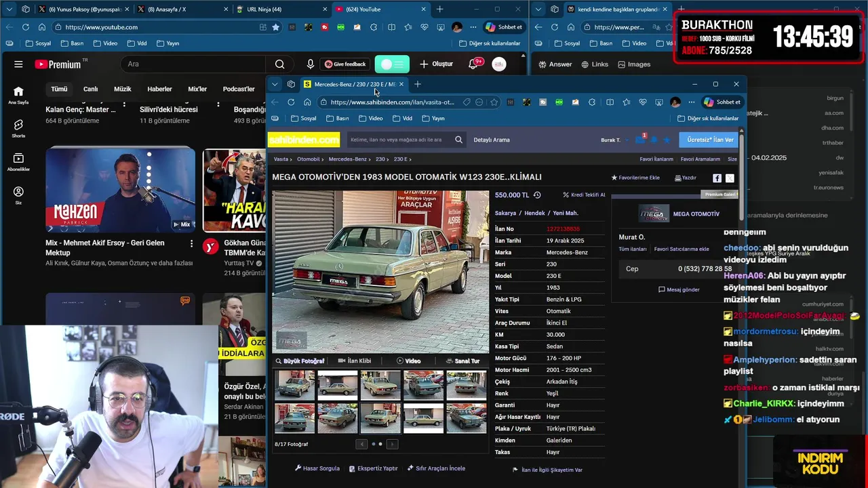Viewport: 868px width, 488px height.
Task: Open the tab list chevron in sahibinden window
Action: tap(275, 84)
